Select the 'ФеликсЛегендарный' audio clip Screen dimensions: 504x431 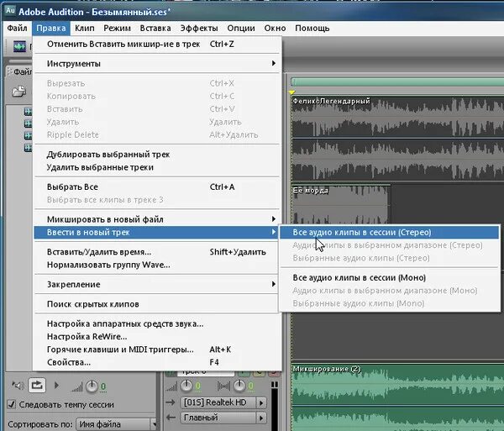pyautogui.click(x=397, y=138)
